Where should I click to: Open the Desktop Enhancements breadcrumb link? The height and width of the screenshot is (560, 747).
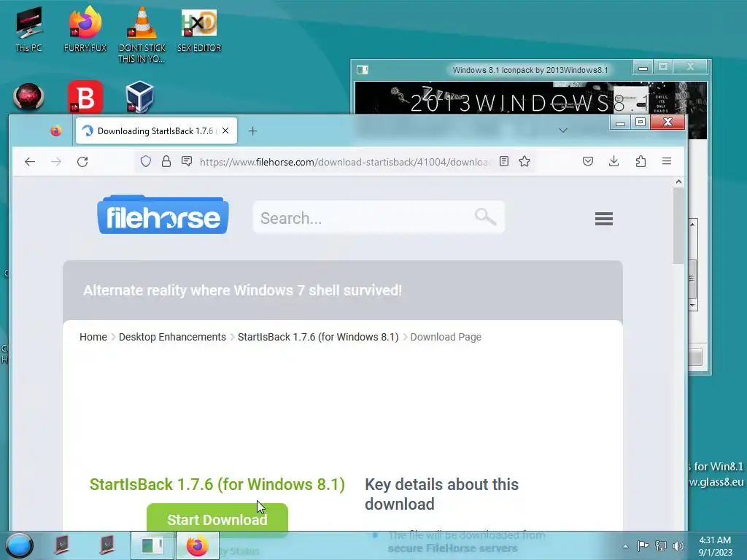(x=172, y=337)
